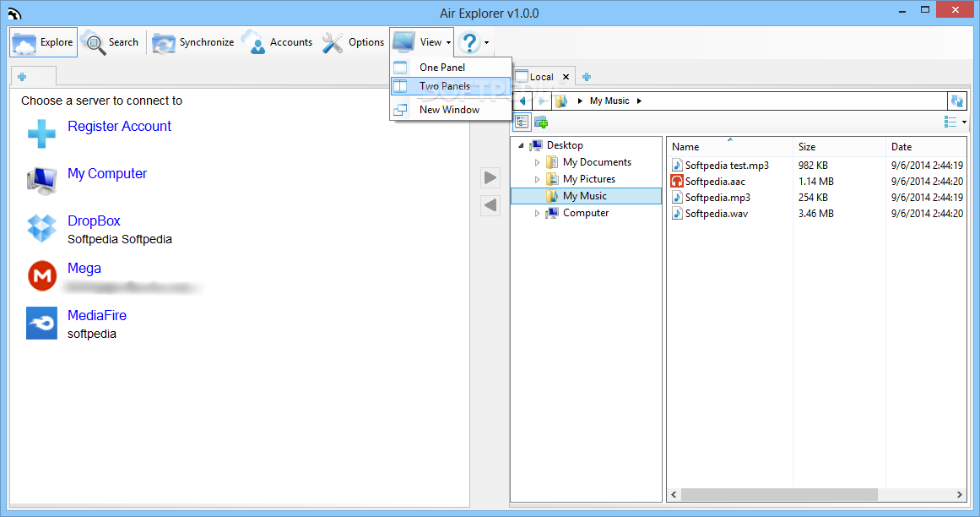Expand the Help dropdown arrow

tap(487, 42)
